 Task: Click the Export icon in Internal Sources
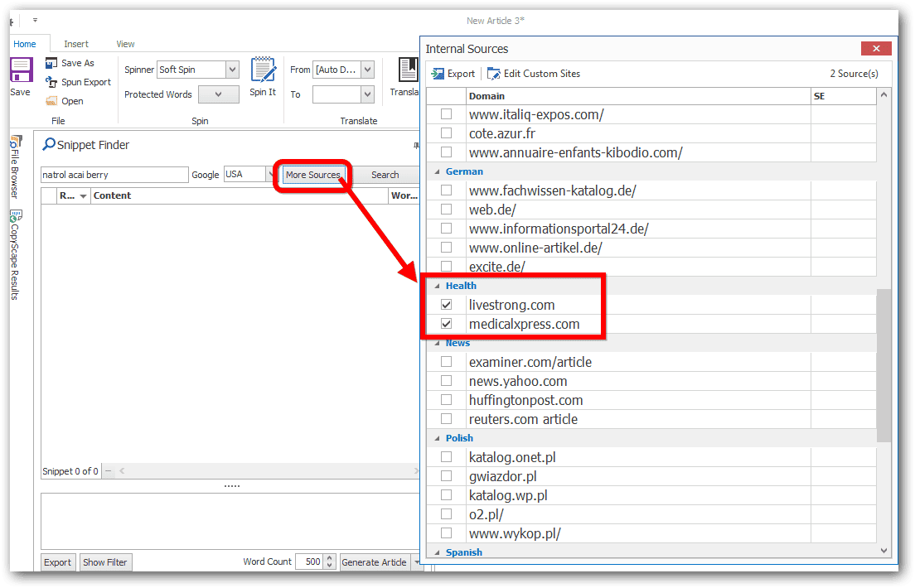[x=438, y=74]
